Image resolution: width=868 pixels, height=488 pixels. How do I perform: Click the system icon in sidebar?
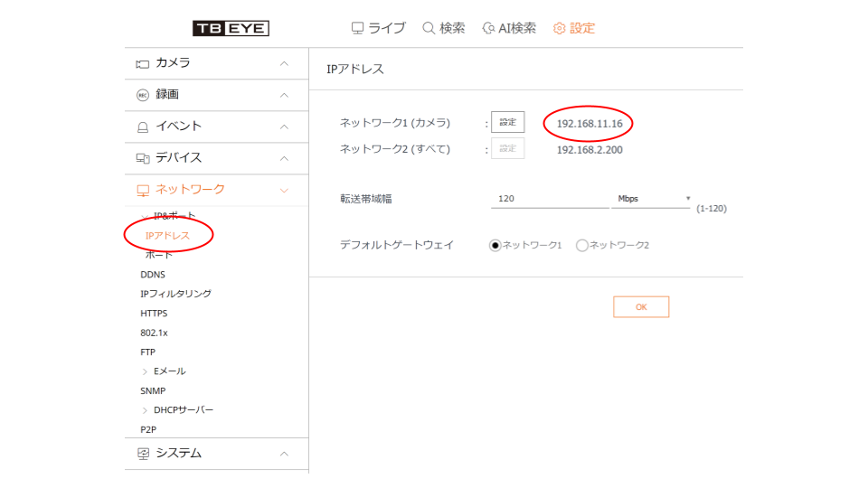tap(143, 454)
